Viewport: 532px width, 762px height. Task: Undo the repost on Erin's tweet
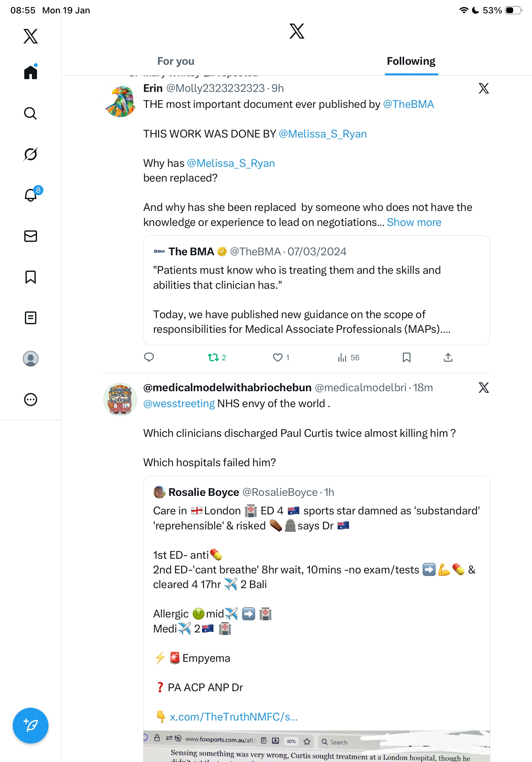pos(213,357)
